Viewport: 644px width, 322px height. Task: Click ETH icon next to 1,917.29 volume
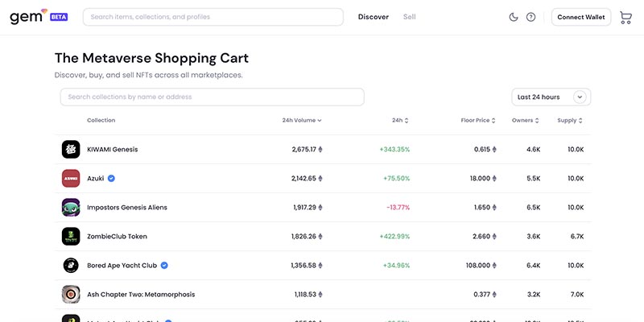pos(320,208)
